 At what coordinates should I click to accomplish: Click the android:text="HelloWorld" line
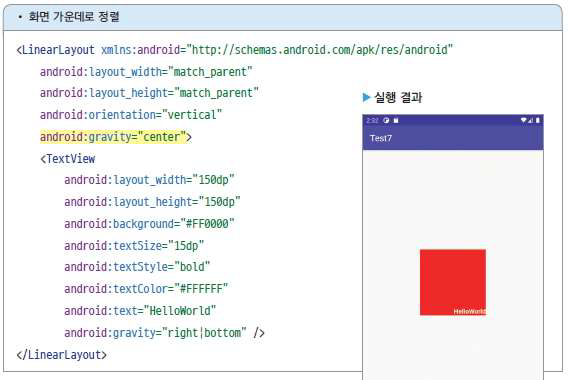point(140,311)
